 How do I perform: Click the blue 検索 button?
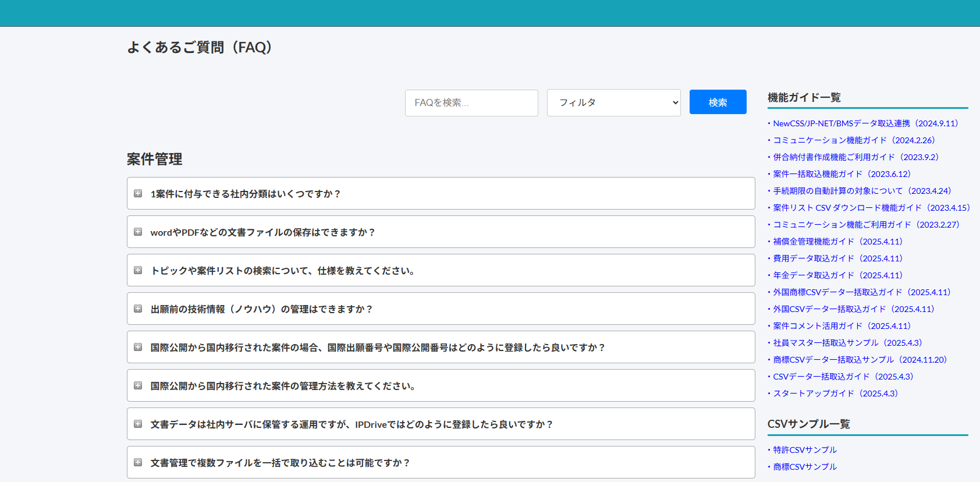pos(718,102)
